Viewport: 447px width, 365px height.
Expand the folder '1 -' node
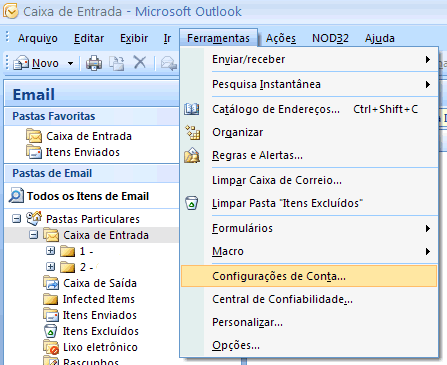coord(50,251)
